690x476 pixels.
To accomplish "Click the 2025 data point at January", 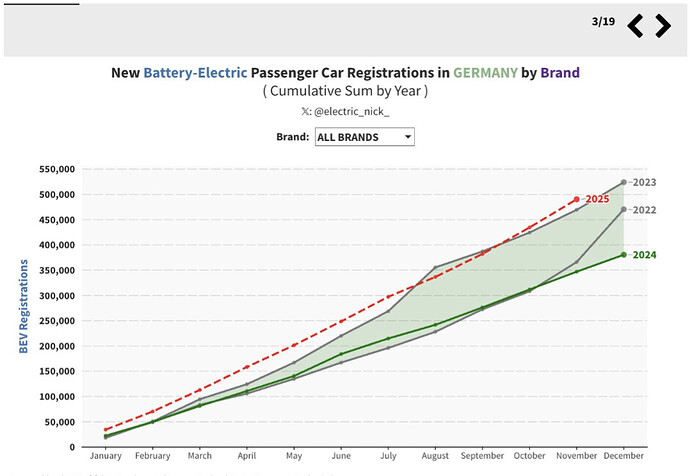I will pyautogui.click(x=107, y=430).
